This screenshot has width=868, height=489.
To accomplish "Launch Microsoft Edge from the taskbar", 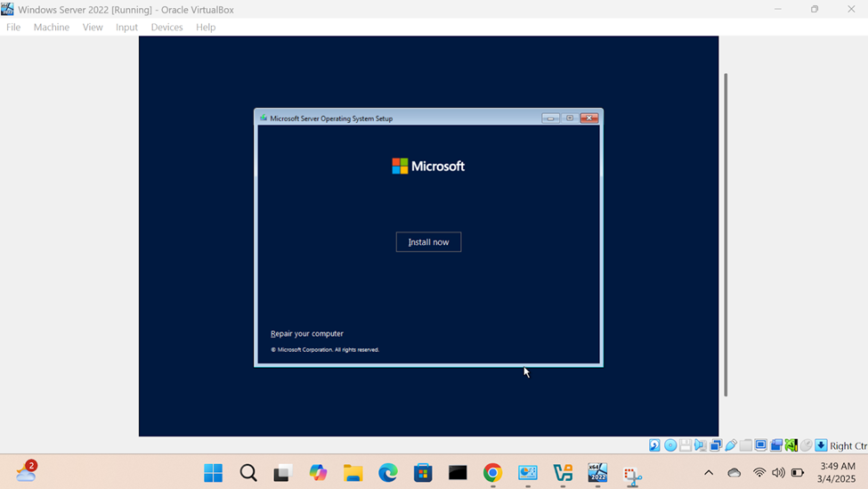I will (387, 473).
